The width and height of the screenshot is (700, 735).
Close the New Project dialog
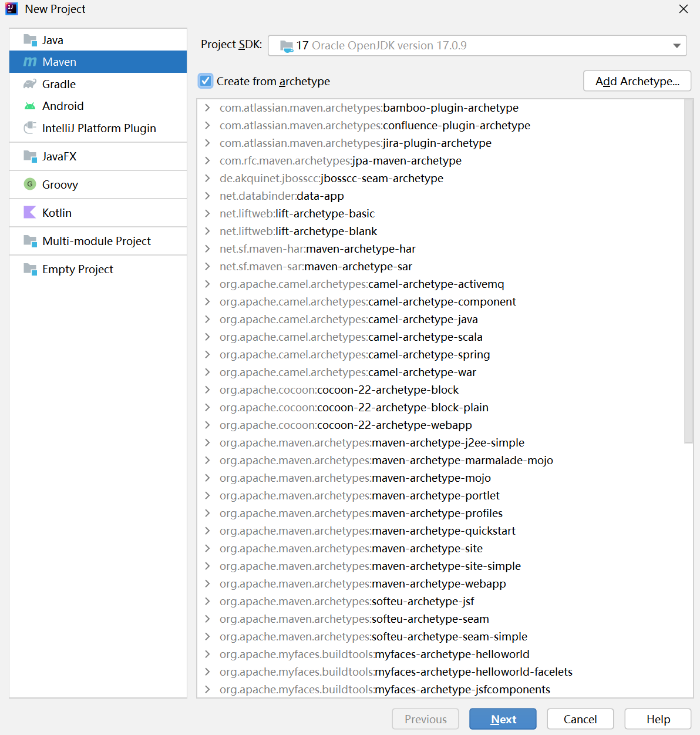(683, 9)
